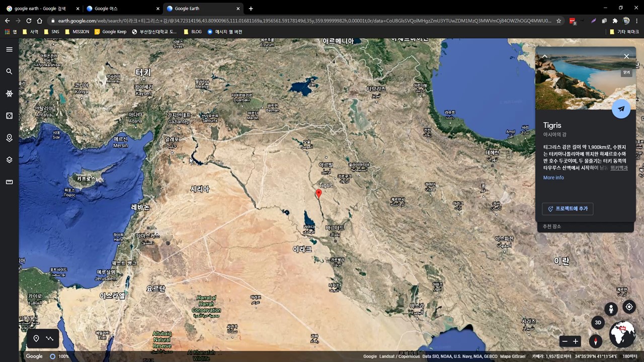The image size is (644, 362).
Task: Click the 100% loading indicator
Action: tap(59, 356)
